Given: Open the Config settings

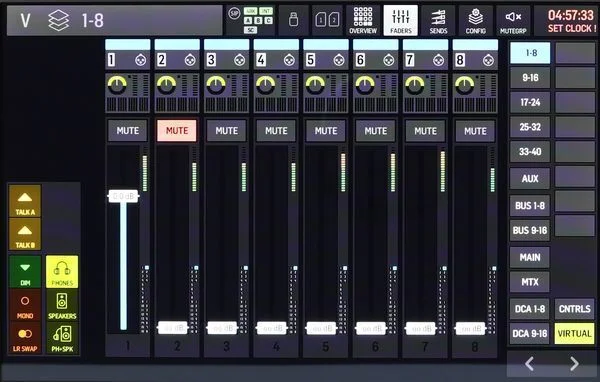Looking at the screenshot, I should click(x=476, y=20).
